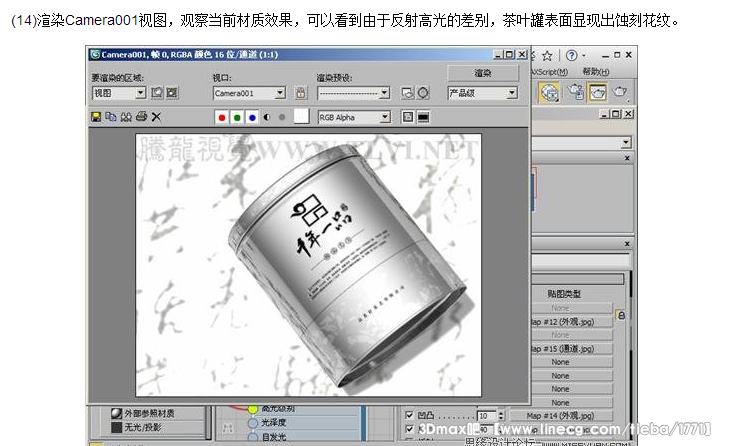740x446 pixels.
Task: Toggle the alpha channel display button
Action: [267, 117]
